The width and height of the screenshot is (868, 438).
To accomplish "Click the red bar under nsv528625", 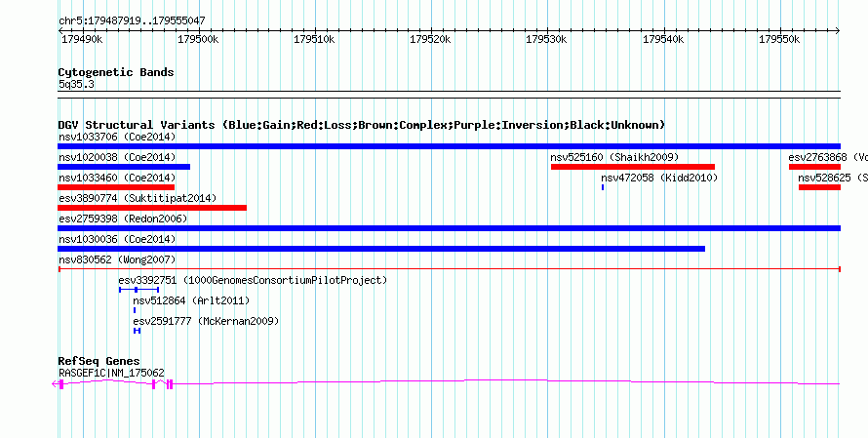I will (x=820, y=187).
